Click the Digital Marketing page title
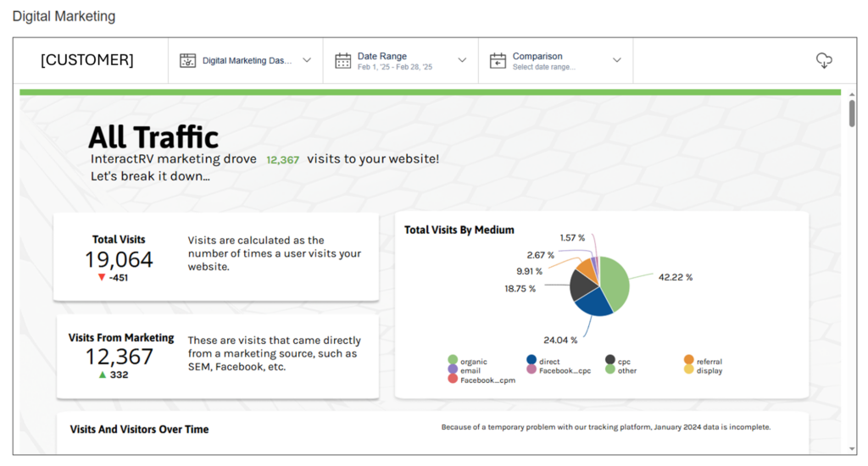868x466 pixels. [64, 16]
